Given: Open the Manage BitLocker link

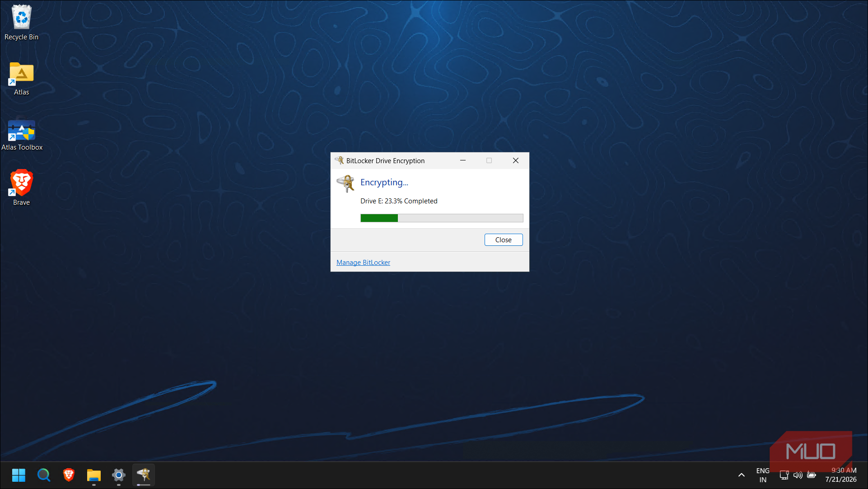Looking at the screenshot, I should pyautogui.click(x=363, y=263).
